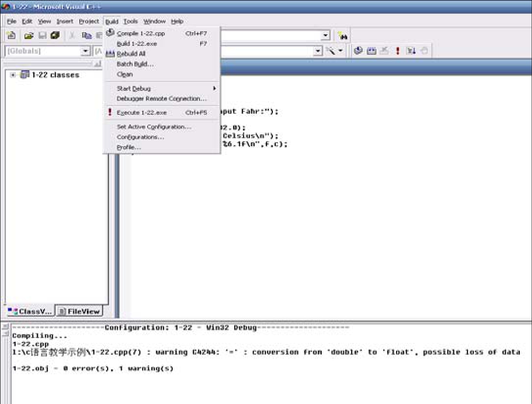This screenshot has height=404, width=532.
Task: Choose Rebuild All menu entry
Action: (162, 54)
